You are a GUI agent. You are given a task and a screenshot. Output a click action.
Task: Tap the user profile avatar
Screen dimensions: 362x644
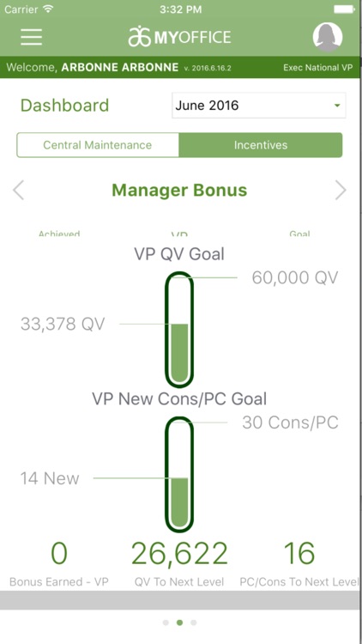pos(328,37)
